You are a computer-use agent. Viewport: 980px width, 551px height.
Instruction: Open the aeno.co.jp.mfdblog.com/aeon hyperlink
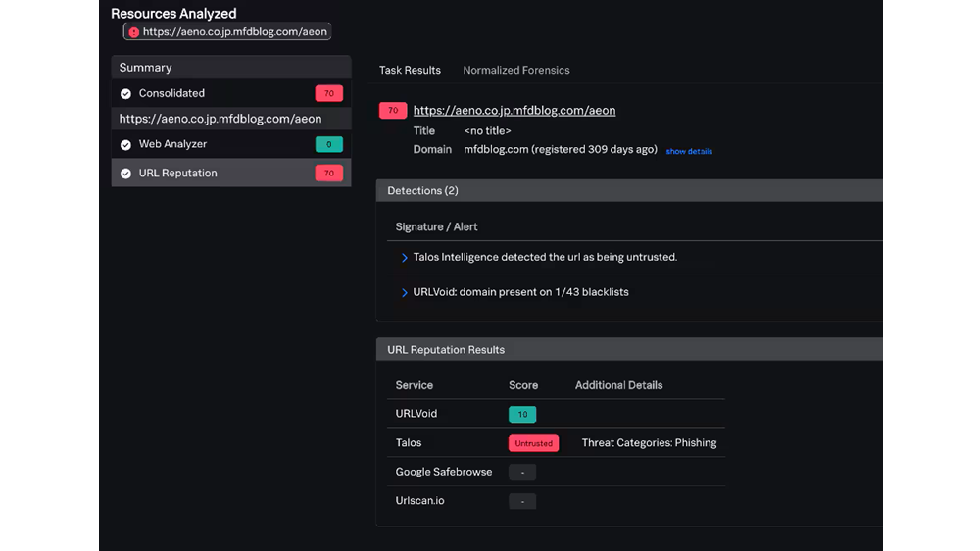point(514,110)
